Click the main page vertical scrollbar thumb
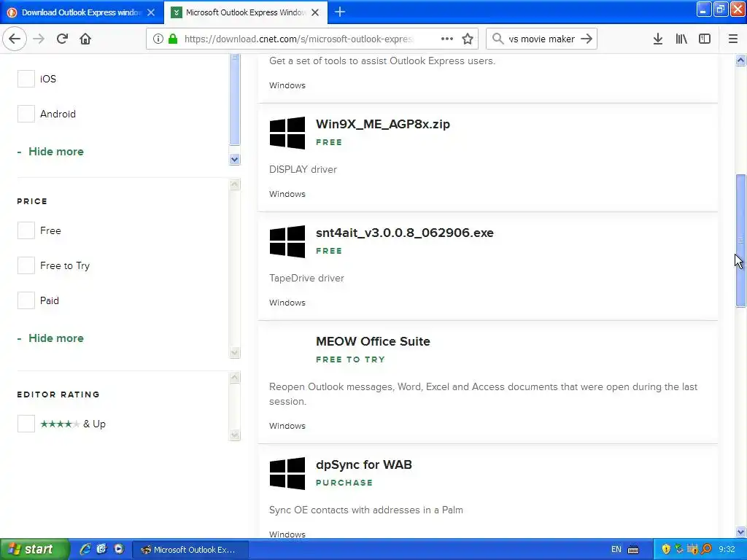 (x=740, y=241)
